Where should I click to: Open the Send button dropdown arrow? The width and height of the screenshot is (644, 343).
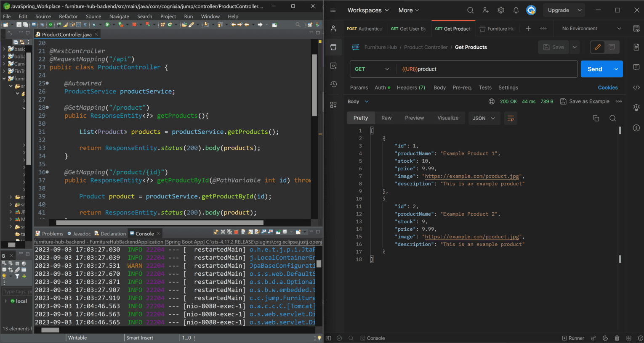tap(616, 69)
